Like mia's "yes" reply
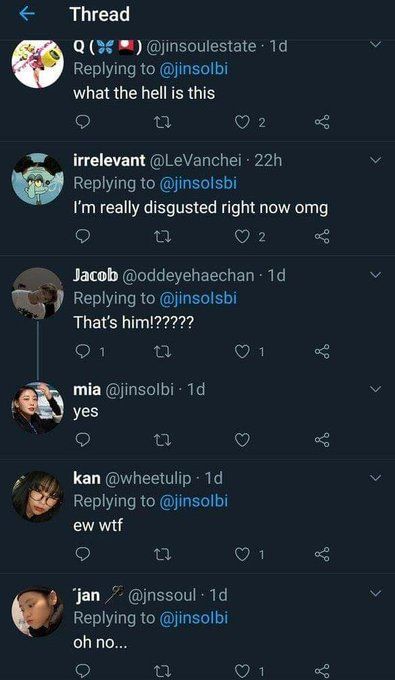The image size is (395, 680). (242, 440)
